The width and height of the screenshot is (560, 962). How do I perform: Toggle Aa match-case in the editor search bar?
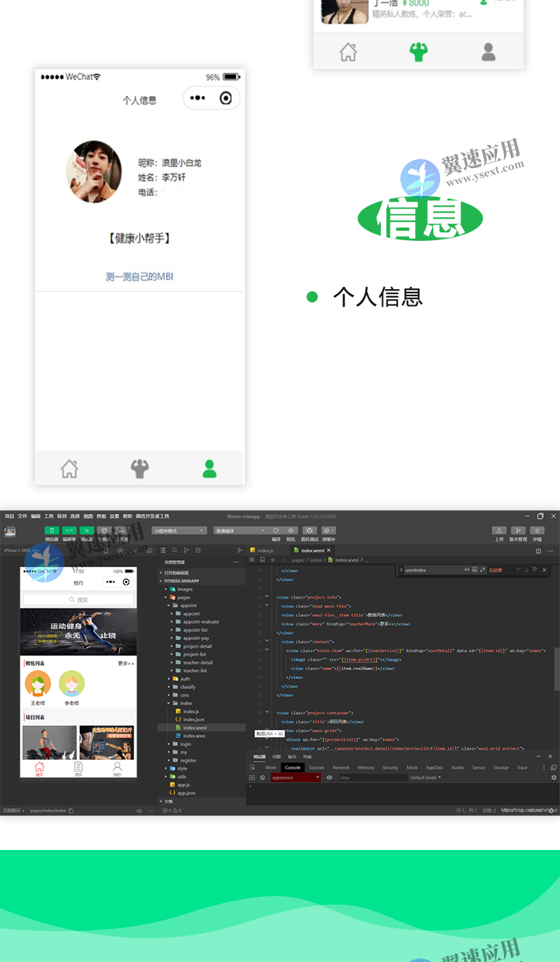tap(467, 569)
